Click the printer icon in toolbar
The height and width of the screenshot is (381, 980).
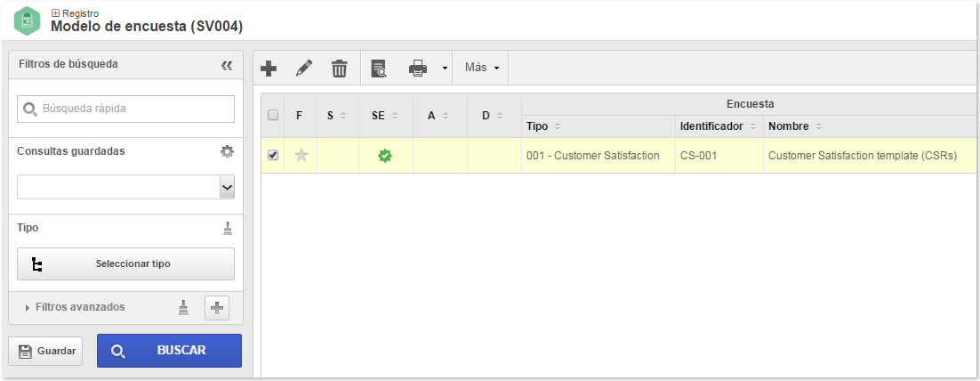(x=418, y=69)
